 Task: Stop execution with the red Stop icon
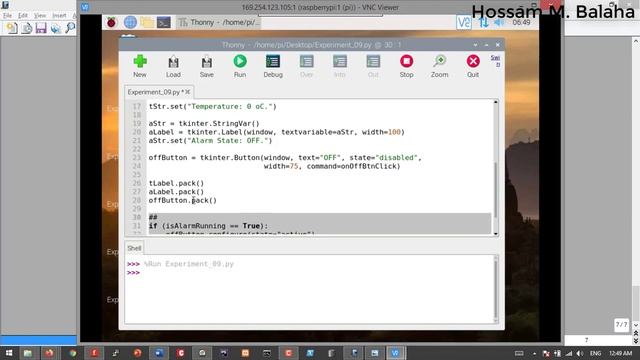pos(406,66)
